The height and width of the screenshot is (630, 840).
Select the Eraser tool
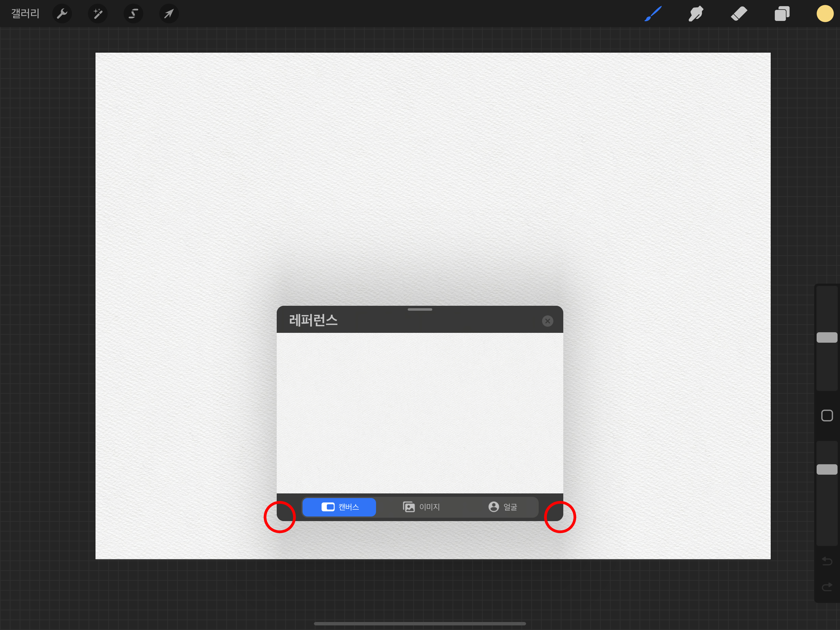739,14
